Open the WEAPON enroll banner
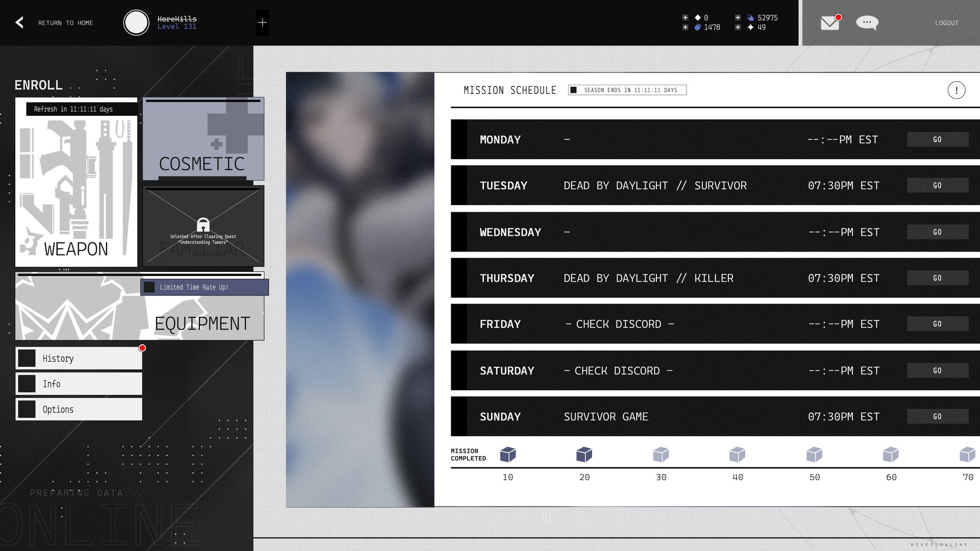Image resolution: width=980 pixels, height=551 pixels. pyautogui.click(x=76, y=182)
